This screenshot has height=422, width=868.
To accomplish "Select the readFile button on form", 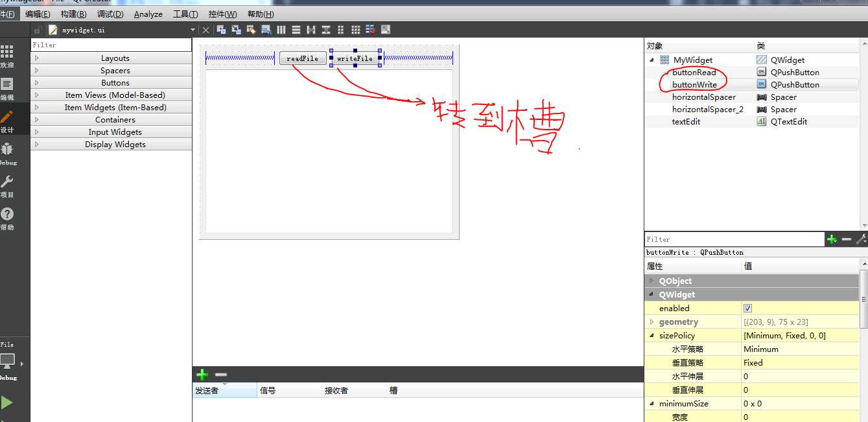I will click(x=303, y=58).
